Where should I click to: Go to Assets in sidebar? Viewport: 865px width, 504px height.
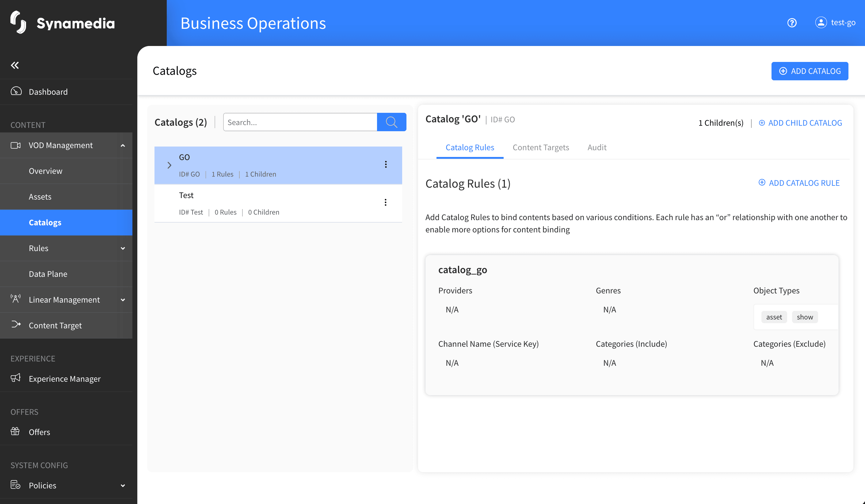(66, 197)
